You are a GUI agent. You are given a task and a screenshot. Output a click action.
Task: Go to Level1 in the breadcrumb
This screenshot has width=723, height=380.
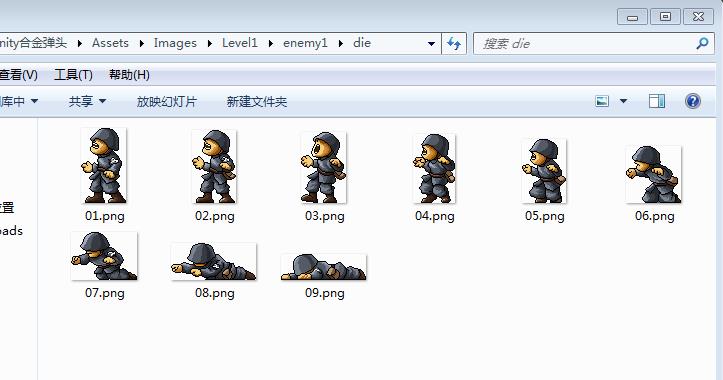click(240, 43)
